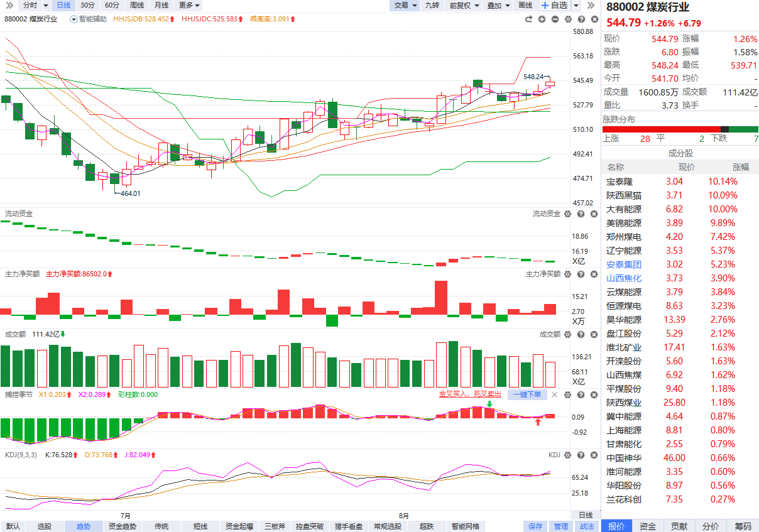Open settings gear of KDJ panel

click(x=567, y=455)
